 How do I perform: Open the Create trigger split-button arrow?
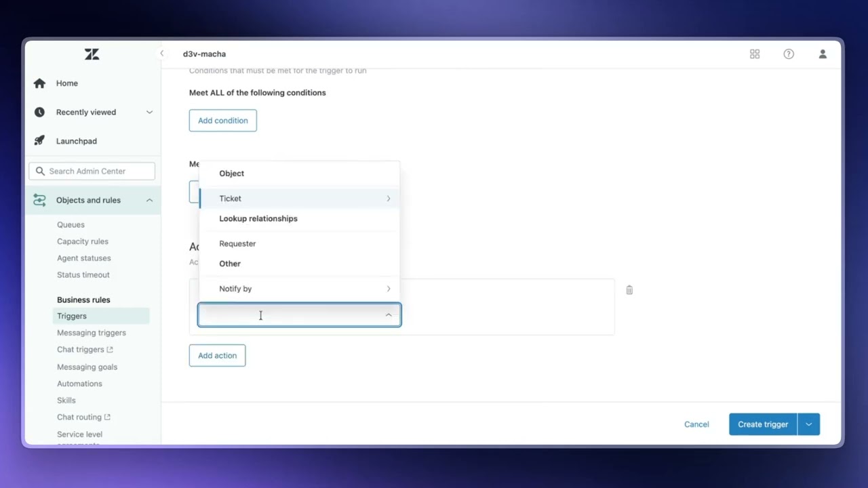tap(808, 424)
